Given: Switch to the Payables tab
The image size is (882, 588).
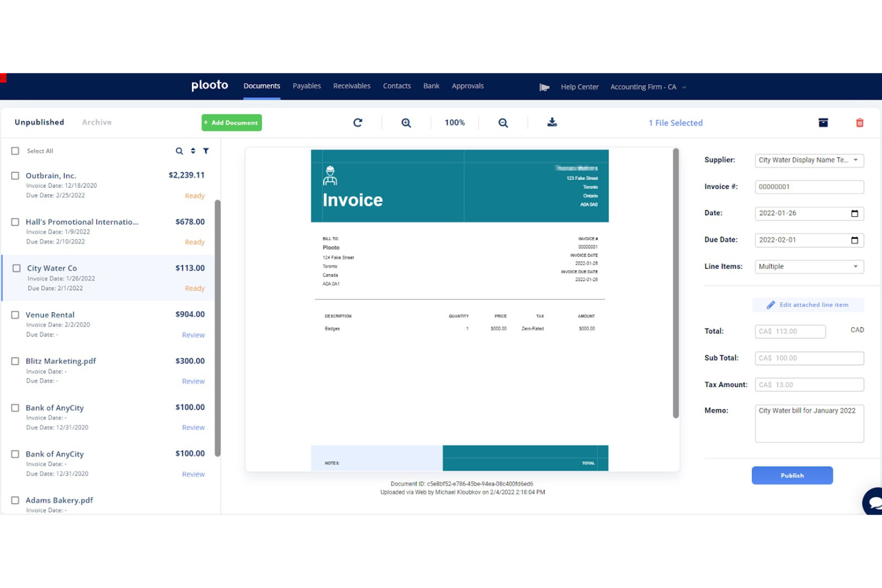Looking at the screenshot, I should tap(306, 85).
